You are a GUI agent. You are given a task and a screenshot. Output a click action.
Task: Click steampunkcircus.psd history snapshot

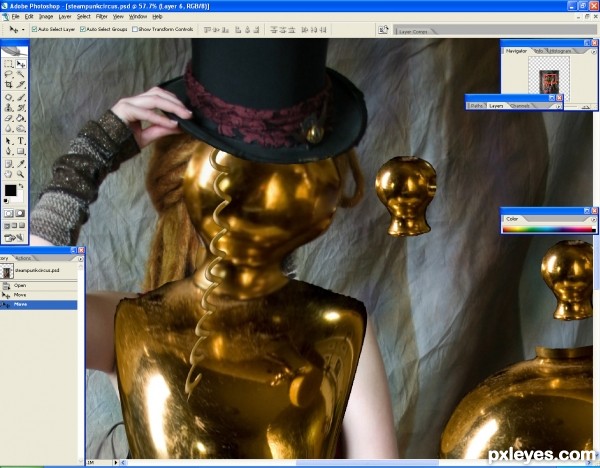click(38, 271)
